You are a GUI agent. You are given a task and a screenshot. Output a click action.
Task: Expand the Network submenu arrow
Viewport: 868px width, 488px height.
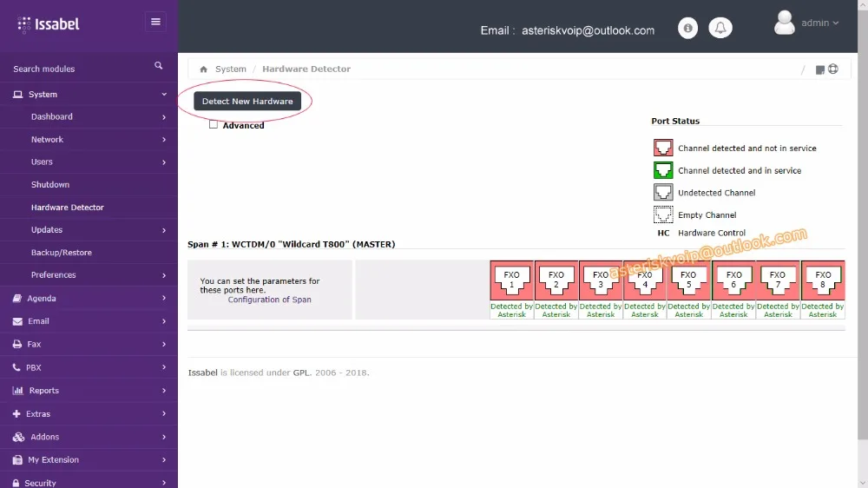coord(164,140)
